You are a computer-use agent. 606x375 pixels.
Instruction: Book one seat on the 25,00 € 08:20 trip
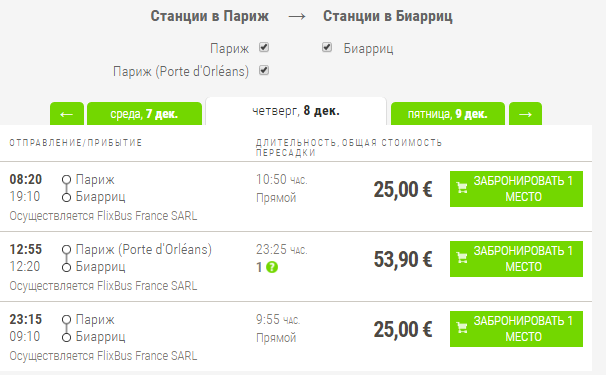pyautogui.click(x=516, y=189)
